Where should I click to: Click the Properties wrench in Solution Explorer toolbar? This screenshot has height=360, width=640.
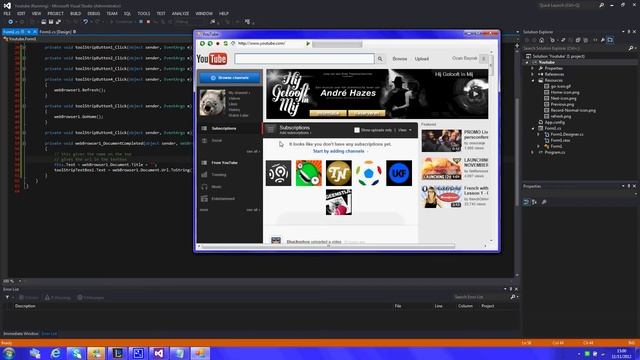602,40
